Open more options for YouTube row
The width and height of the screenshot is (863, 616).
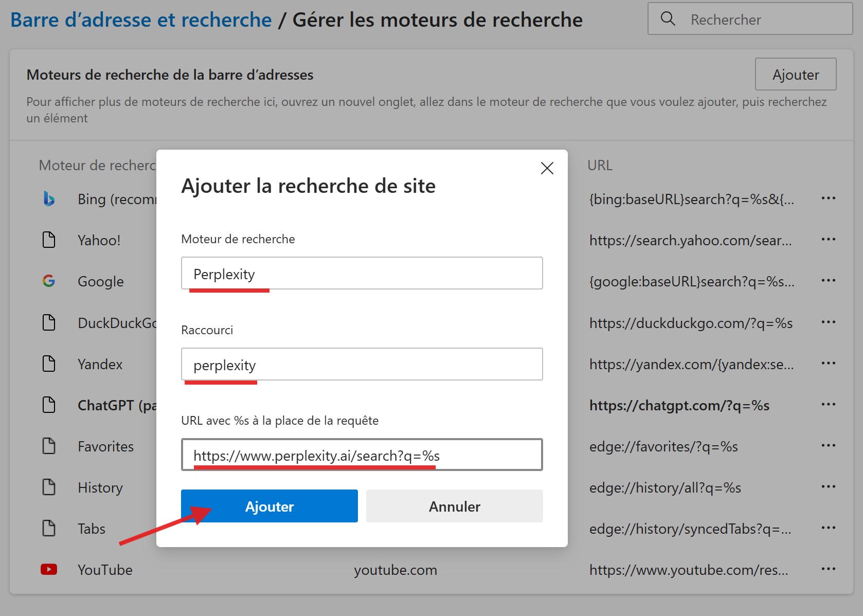tap(828, 569)
